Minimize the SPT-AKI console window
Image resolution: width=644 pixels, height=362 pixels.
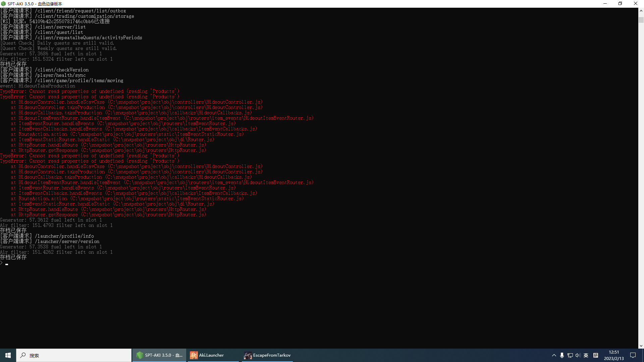click(605, 4)
